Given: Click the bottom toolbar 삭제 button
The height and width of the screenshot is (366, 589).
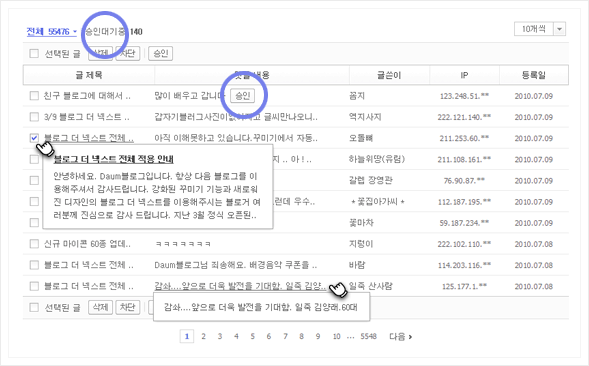Looking at the screenshot, I should click(x=100, y=307).
